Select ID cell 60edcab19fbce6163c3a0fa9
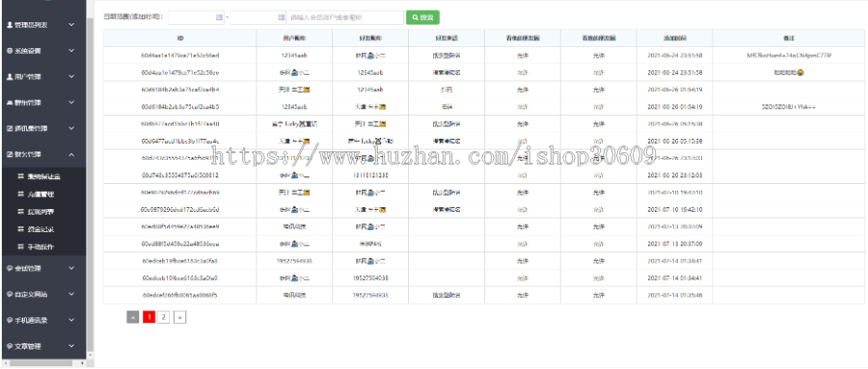The height and width of the screenshot is (369, 868). coord(180,277)
